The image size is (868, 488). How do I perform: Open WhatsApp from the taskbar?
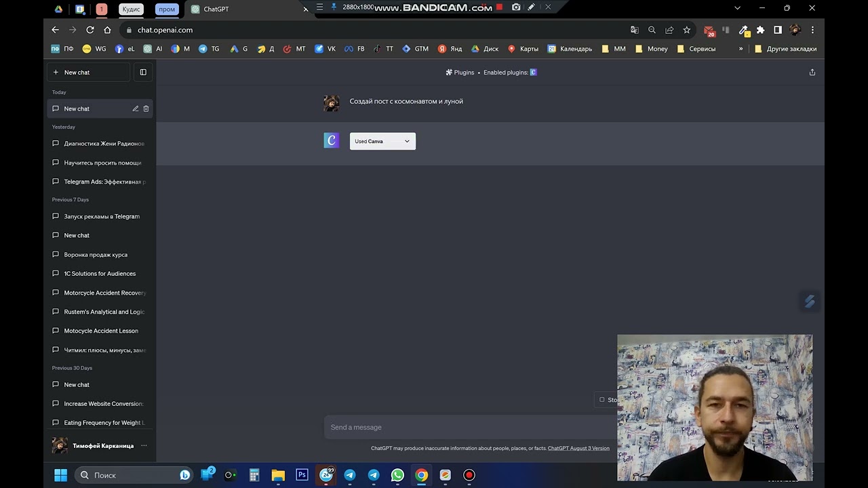[x=397, y=475]
